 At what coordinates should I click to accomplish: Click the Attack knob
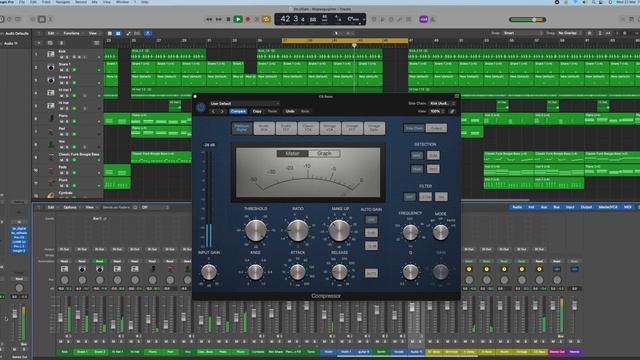[298, 272]
